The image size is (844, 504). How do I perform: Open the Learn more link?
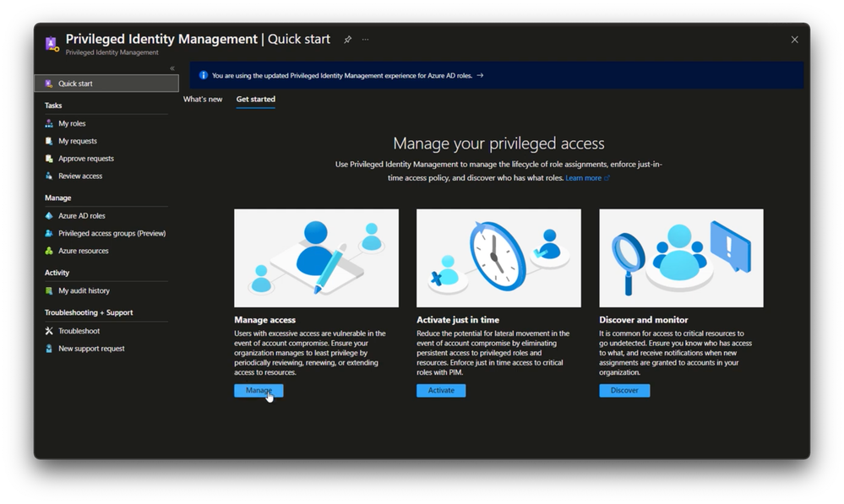pyautogui.click(x=583, y=178)
